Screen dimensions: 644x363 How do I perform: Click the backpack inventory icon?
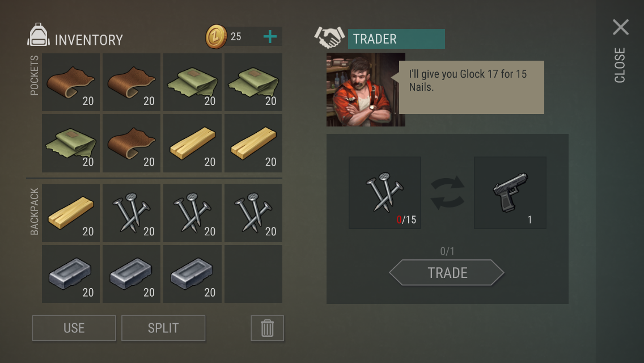pos(38,35)
